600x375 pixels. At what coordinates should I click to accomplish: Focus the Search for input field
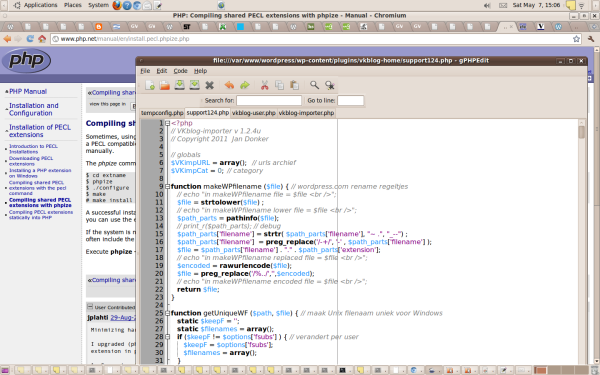click(x=269, y=101)
